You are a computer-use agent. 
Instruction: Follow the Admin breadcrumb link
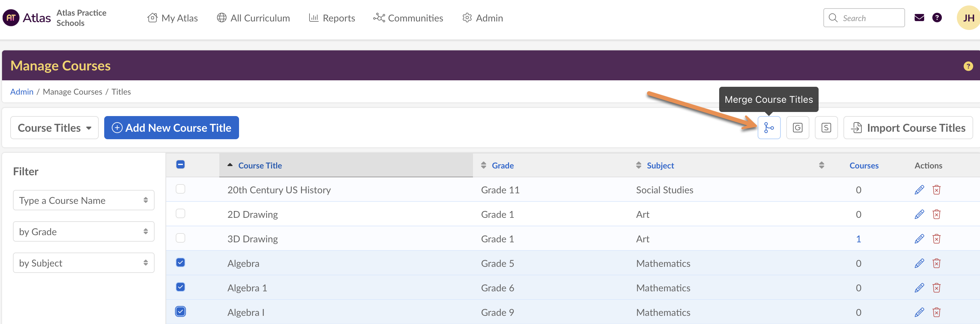click(22, 92)
